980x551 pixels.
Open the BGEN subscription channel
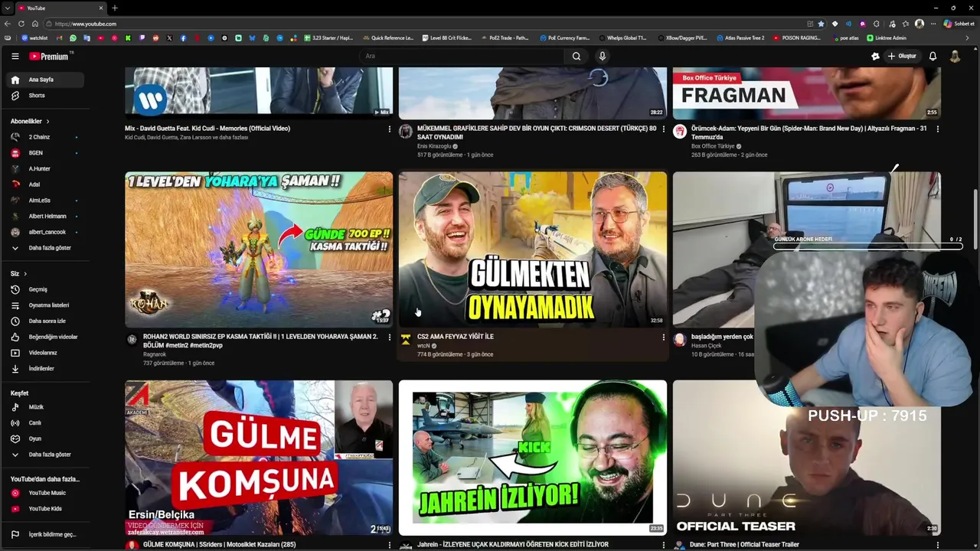pyautogui.click(x=46, y=153)
